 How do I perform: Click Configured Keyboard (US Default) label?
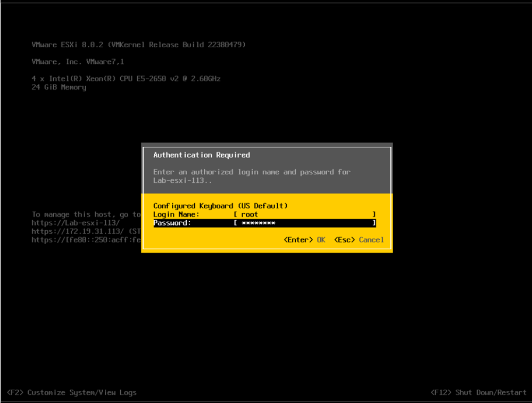click(x=220, y=206)
